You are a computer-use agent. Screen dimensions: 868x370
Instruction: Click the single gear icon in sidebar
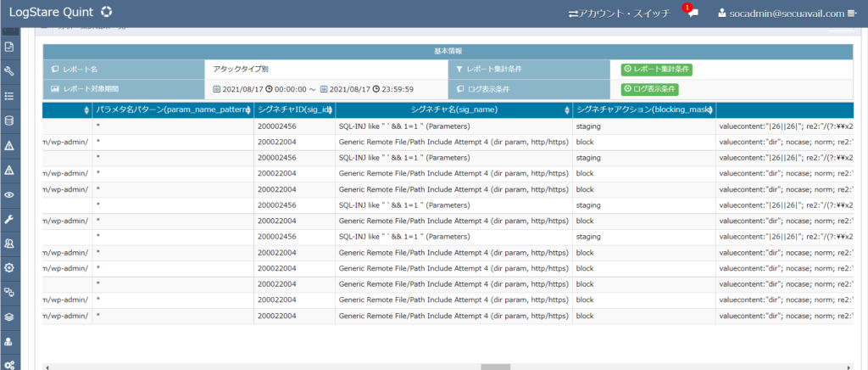coord(9,268)
